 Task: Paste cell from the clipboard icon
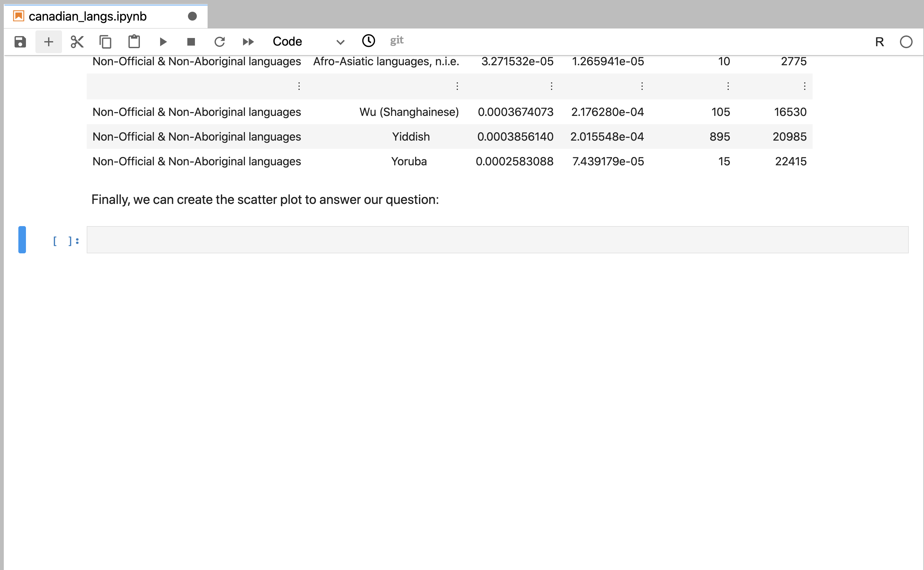[x=134, y=41]
